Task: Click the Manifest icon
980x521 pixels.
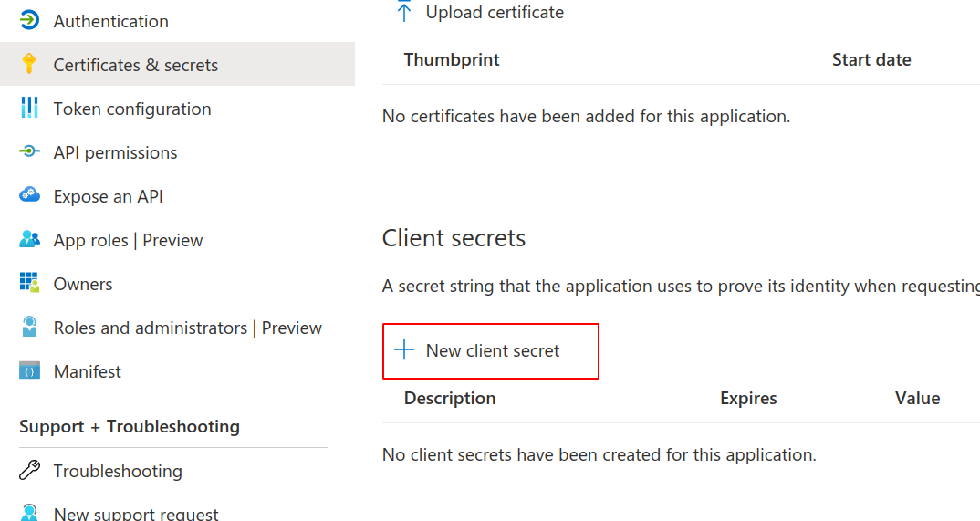Action: [29, 370]
